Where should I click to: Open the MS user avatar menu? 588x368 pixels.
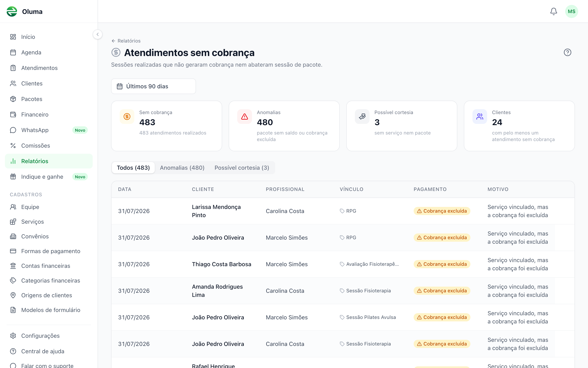[571, 11]
